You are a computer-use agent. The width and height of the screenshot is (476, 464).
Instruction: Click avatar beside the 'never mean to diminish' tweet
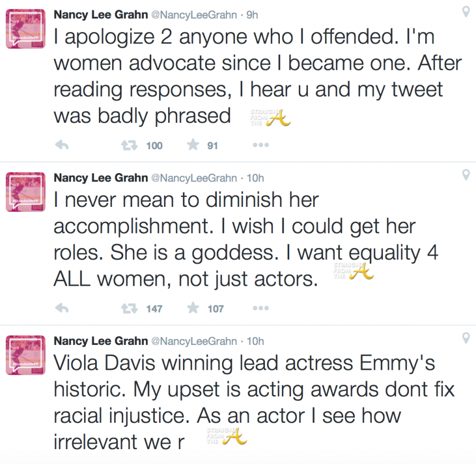click(x=25, y=192)
